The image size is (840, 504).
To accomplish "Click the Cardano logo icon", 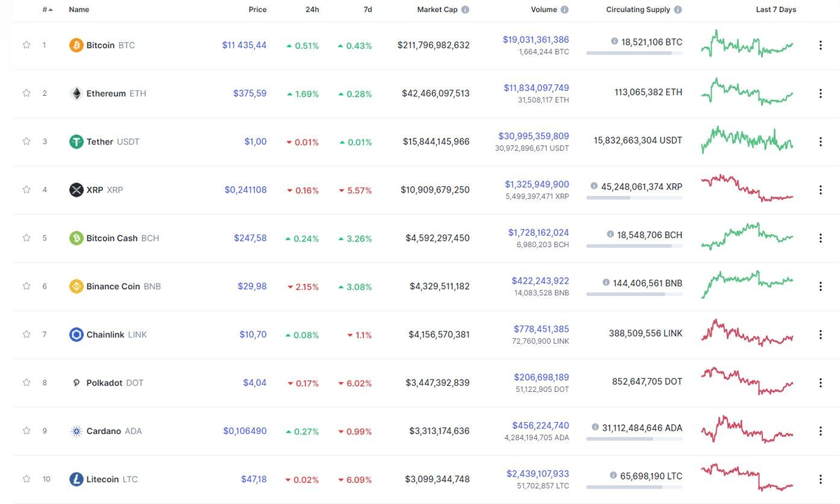I will tap(76, 432).
